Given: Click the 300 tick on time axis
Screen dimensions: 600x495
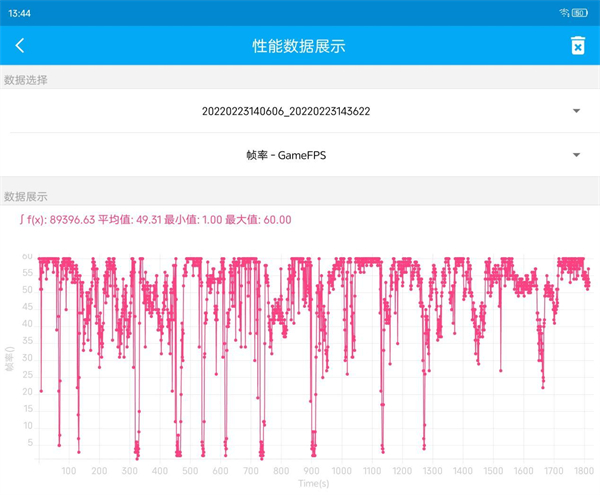Looking at the screenshot, I should click(129, 471).
